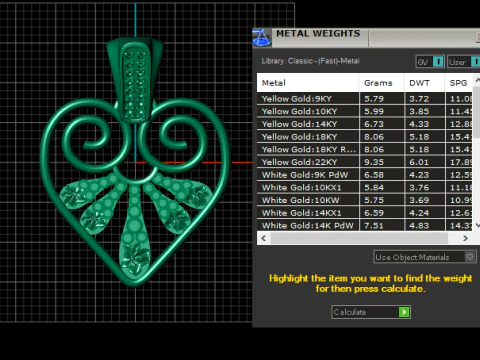
Task: Click the 6.73 grams cell
Action: click(382, 124)
